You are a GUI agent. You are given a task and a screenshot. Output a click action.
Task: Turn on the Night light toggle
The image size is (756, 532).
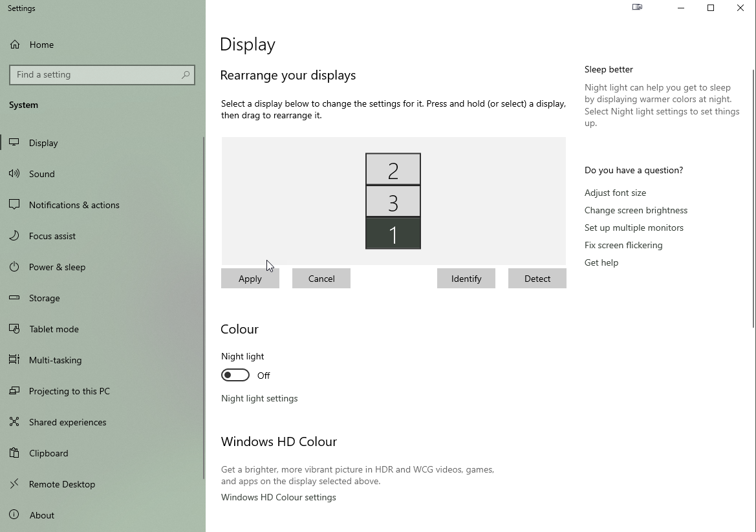(x=235, y=375)
